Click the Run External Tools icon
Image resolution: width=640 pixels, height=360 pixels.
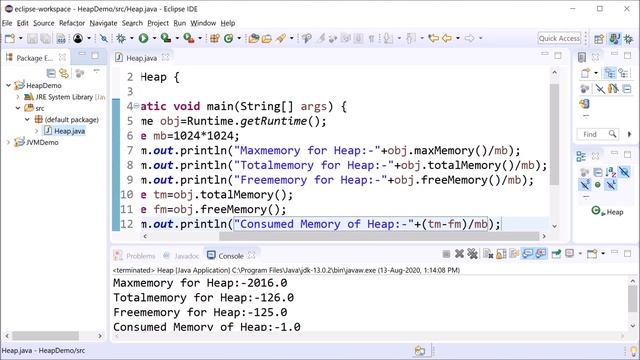[189, 38]
